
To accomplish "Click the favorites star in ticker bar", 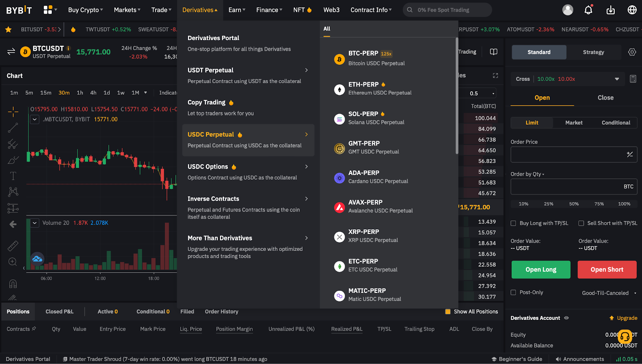I will pos(8,29).
